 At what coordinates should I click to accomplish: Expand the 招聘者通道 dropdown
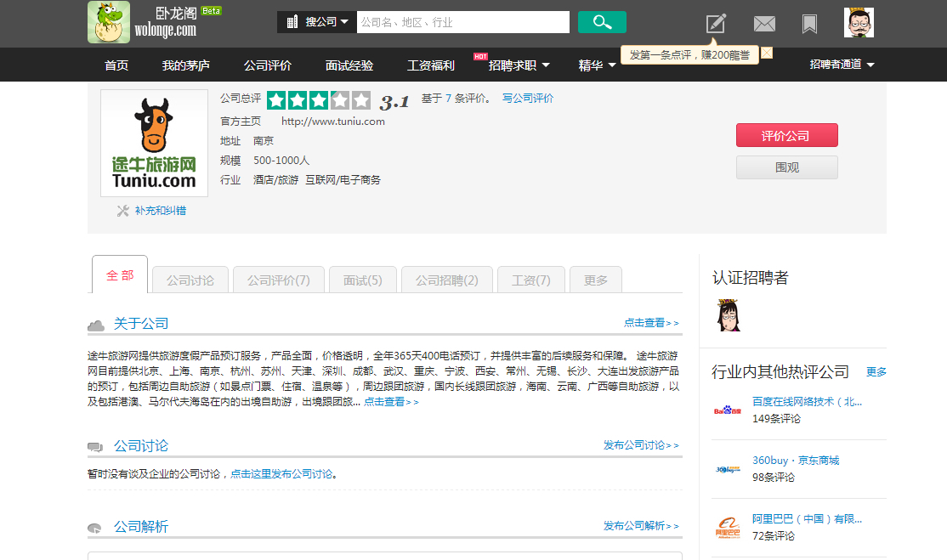click(842, 65)
